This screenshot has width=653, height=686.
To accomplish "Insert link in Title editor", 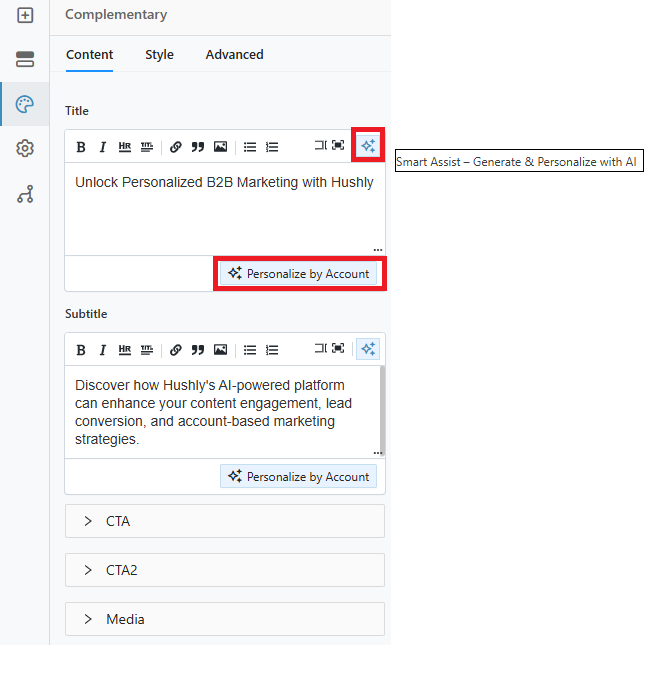I will (176, 147).
